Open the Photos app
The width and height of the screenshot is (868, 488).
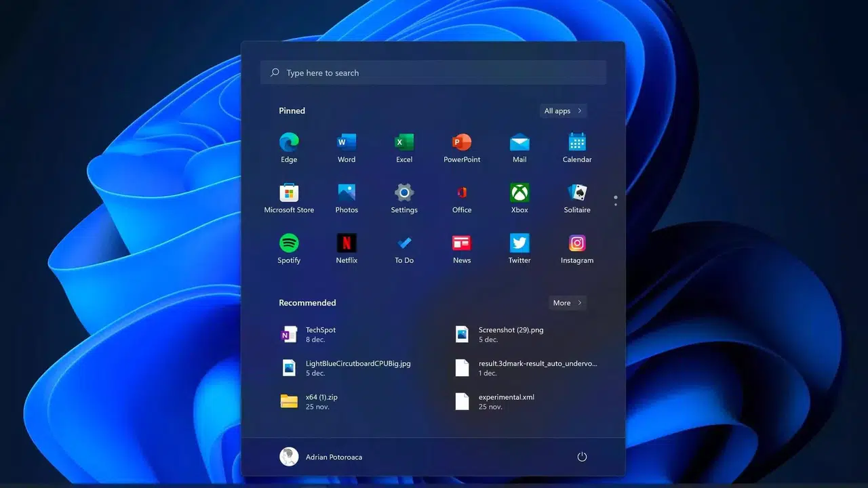point(347,192)
